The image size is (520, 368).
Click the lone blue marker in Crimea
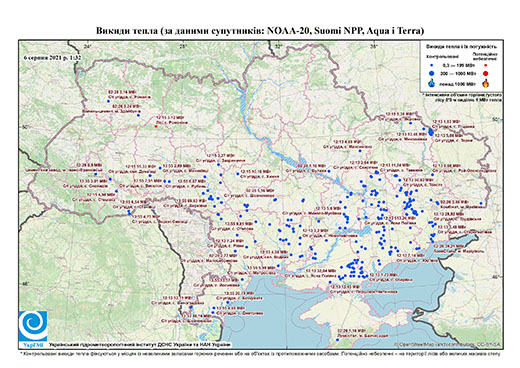tap(337, 340)
